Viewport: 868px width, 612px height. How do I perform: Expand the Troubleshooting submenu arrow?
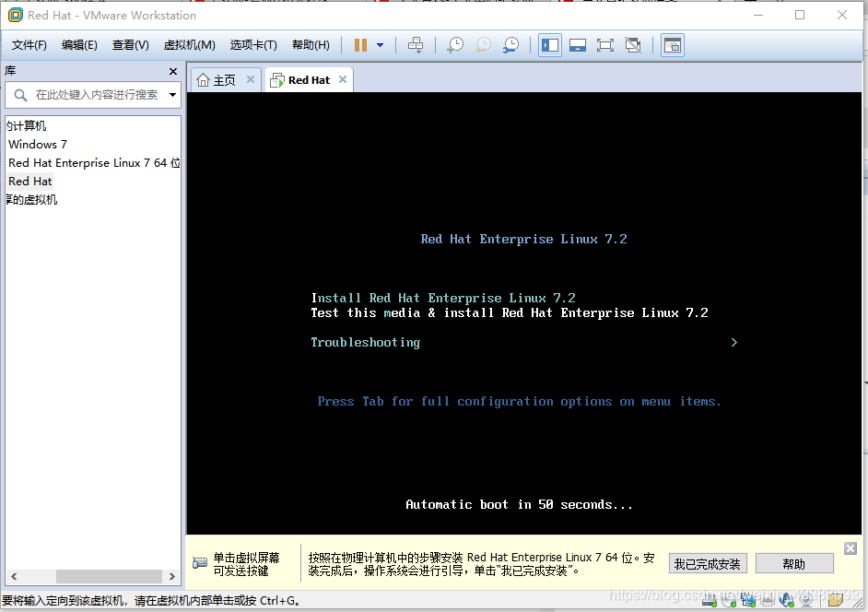(734, 343)
